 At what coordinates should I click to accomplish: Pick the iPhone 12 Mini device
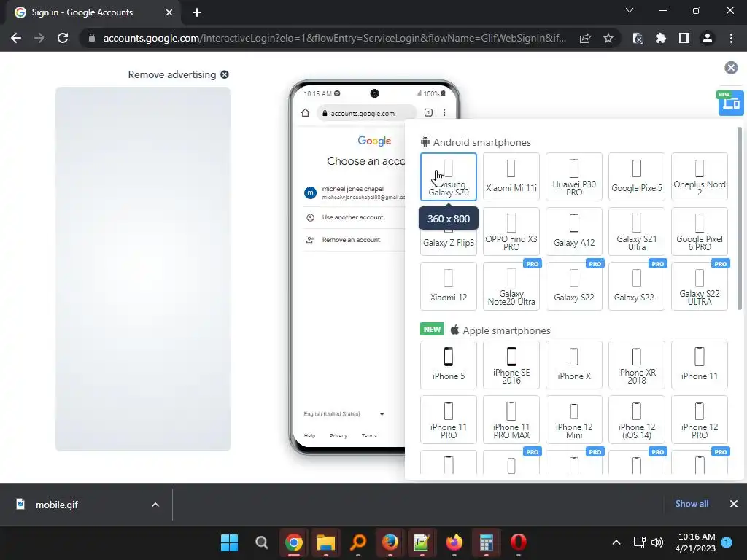574,419
